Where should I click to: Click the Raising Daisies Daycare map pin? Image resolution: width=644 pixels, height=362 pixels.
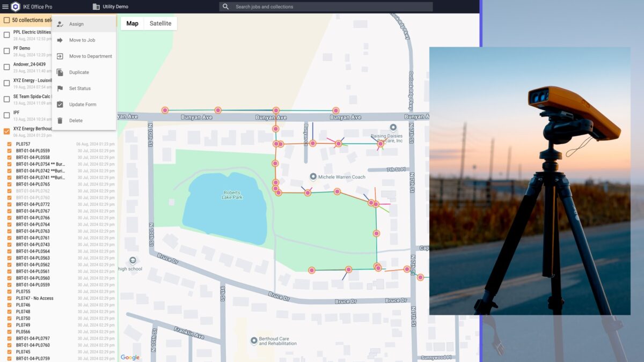point(393,127)
